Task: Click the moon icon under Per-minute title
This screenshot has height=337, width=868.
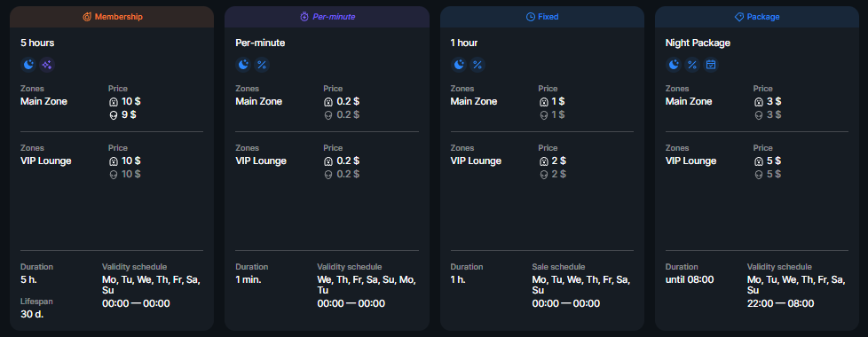Action: tap(243, 65)
